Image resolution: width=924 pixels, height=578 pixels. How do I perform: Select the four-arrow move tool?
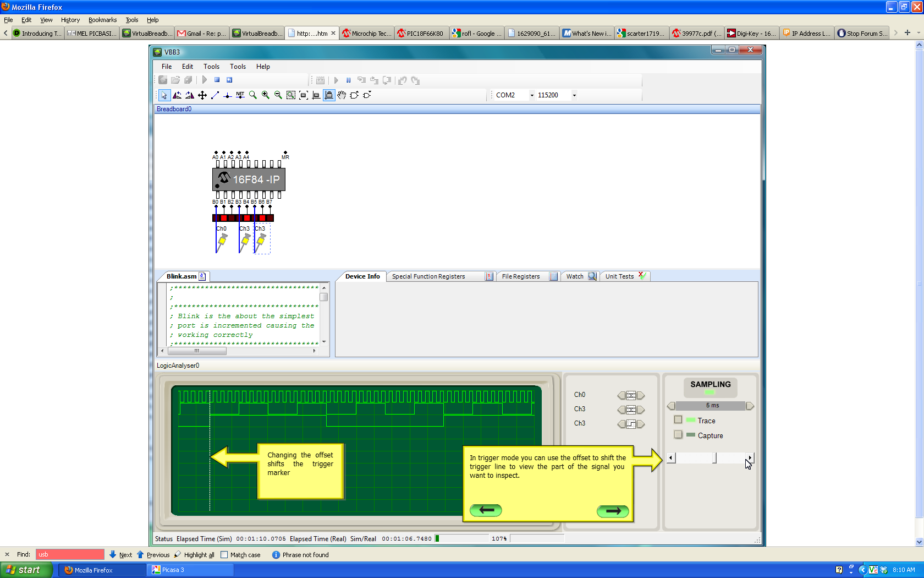[x=202, y=95]
